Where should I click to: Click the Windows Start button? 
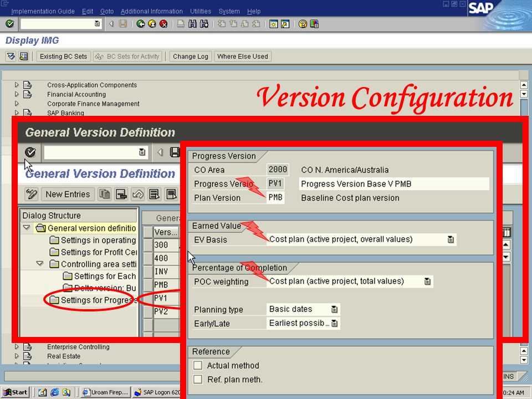click(16, 392)
